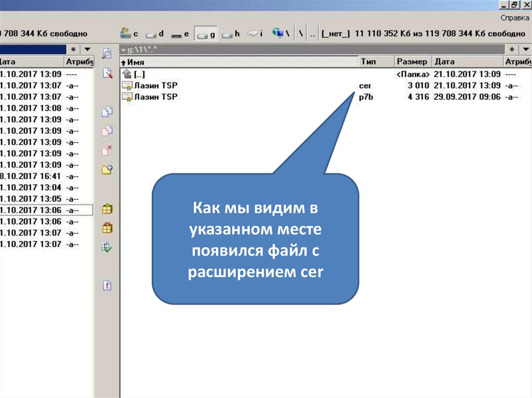The width and height of the screenshot is (532, 398).
Task: Go to parent directory with '..' button
Action: coord(312,34)
